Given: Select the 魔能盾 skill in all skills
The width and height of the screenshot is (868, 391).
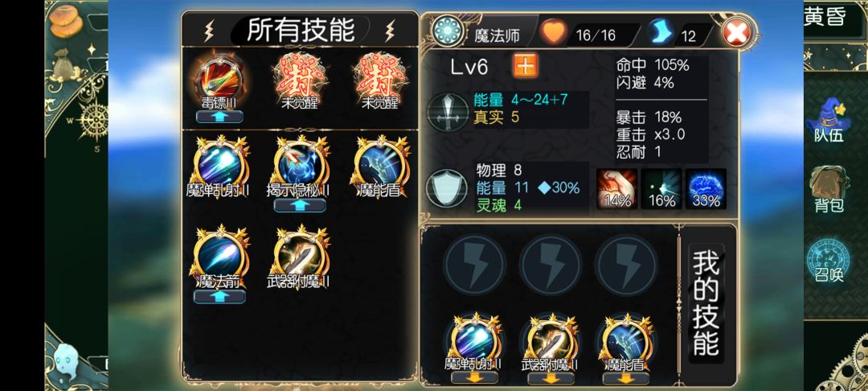Looking at the screenshot, I should [380, 164].
